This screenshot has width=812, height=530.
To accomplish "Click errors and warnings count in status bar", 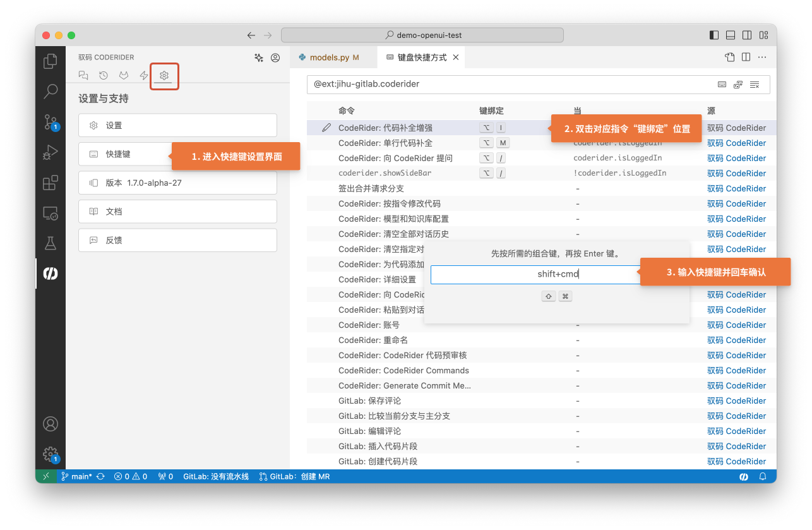I will coord(131,476).
